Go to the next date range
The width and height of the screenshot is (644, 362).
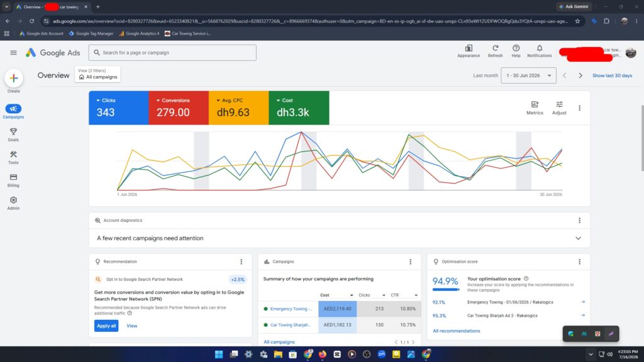click(580, 75)
